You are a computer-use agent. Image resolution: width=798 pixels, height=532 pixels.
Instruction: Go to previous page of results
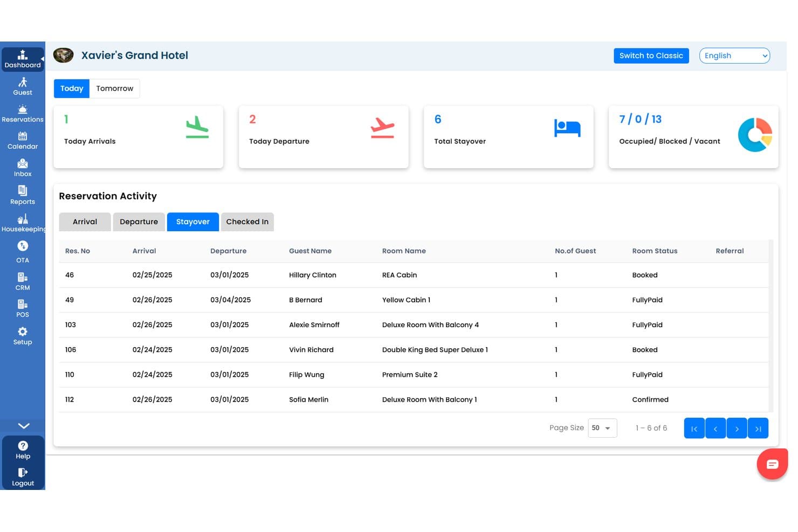pyautogui.click(x=716, y=429)
